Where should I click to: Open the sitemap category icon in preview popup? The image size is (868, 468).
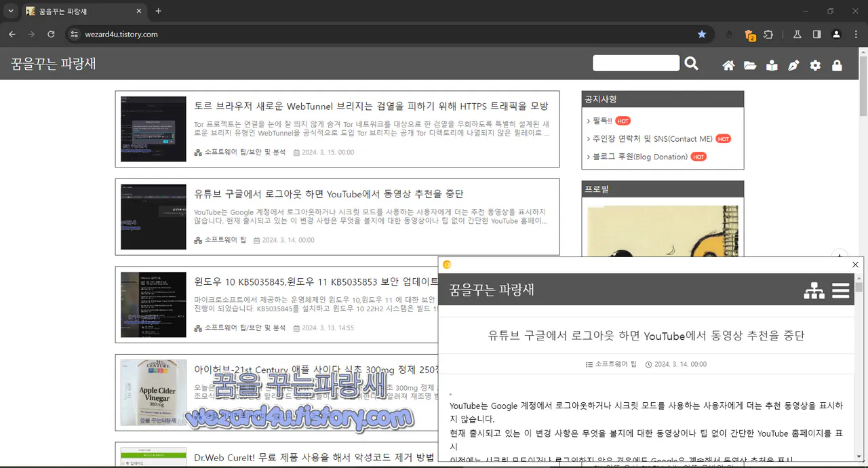point(814,290)
